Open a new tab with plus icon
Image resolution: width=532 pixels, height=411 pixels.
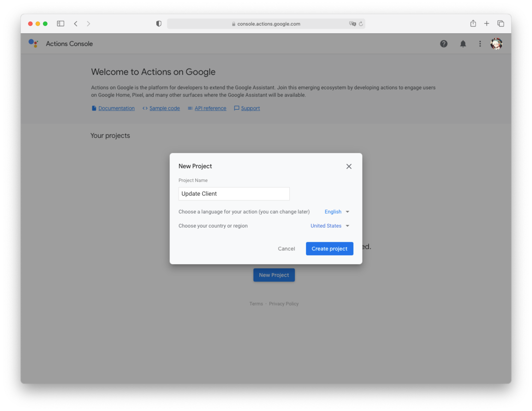coord(486,23)
